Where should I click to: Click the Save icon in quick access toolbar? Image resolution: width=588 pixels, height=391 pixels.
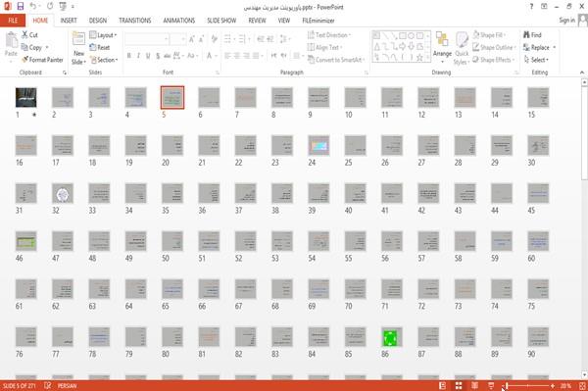[x=21, y=7]
